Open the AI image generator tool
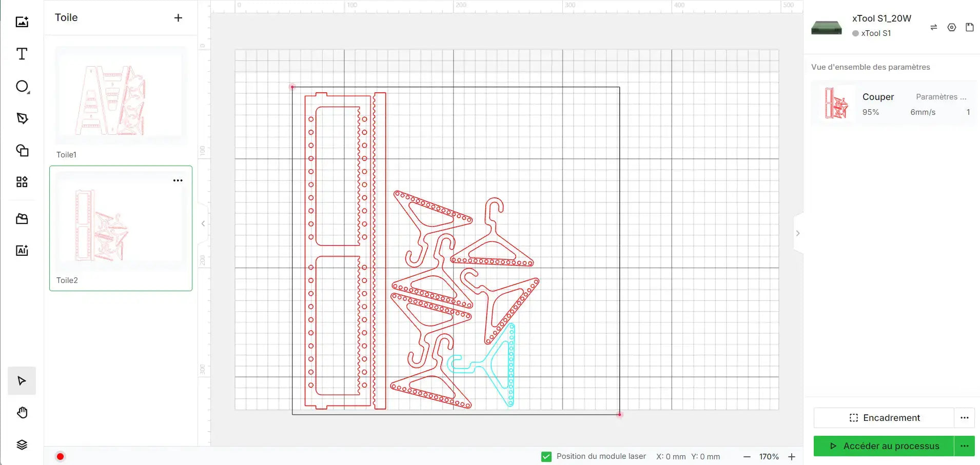Viewport: 980px width, 465px height. pyautogui.click(x=22, y=250)
